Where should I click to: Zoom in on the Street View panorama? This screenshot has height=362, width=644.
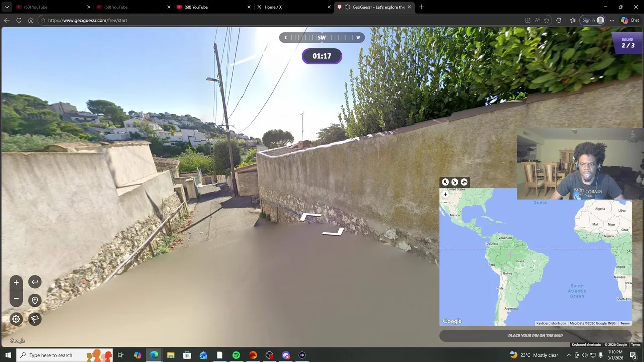(16, 283)
